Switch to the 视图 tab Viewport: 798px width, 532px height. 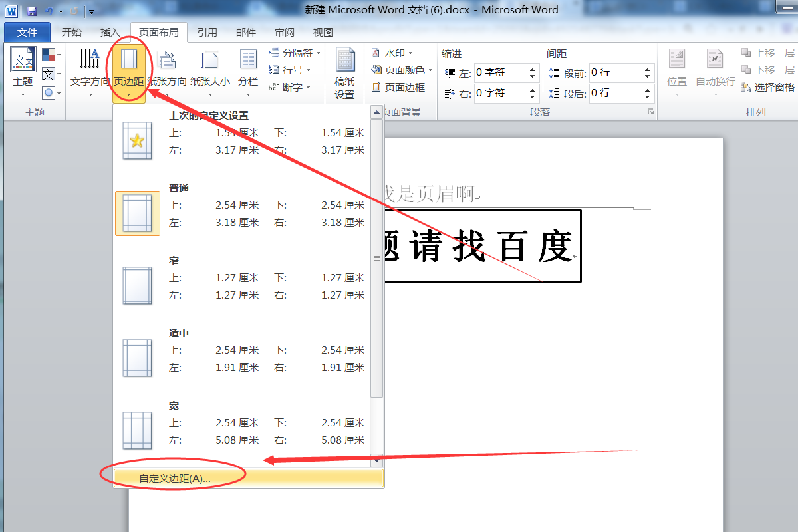(323, 32)
